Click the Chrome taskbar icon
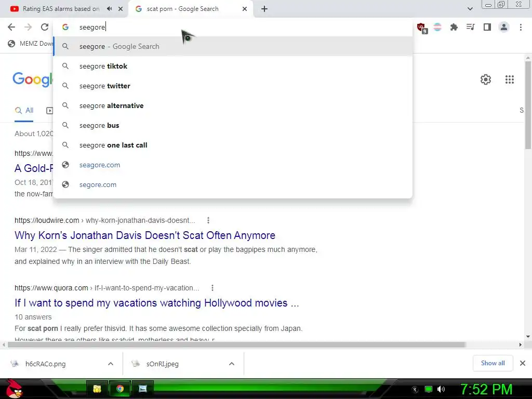The height and width of the screenshot is (399, 532). tap(120, 389)
